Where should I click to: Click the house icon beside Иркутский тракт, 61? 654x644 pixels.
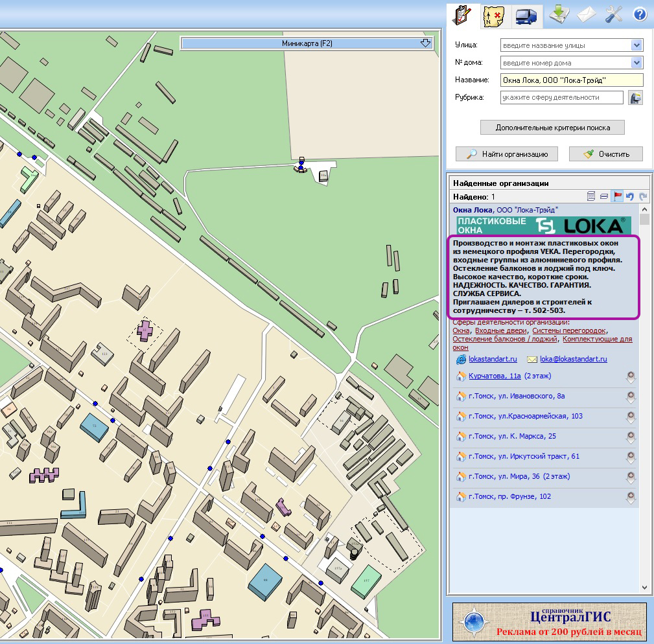point(461,456)
